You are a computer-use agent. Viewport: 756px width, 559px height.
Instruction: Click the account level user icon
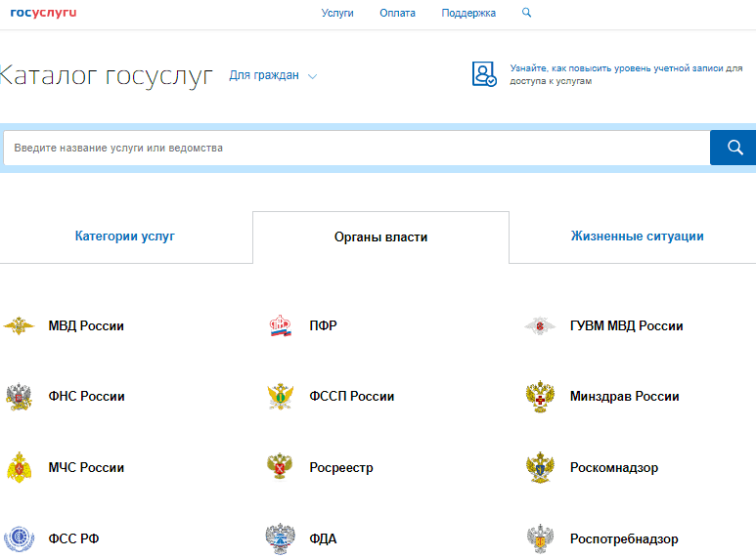click(484, 73)
